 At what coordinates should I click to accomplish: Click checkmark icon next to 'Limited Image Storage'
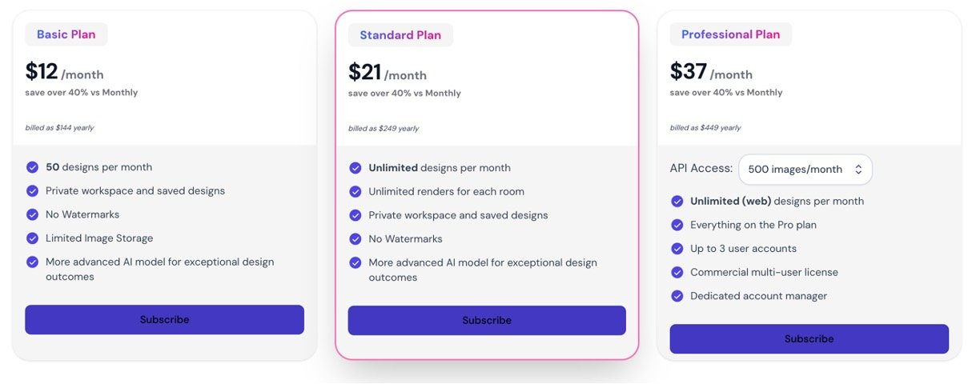coord(32,238)
